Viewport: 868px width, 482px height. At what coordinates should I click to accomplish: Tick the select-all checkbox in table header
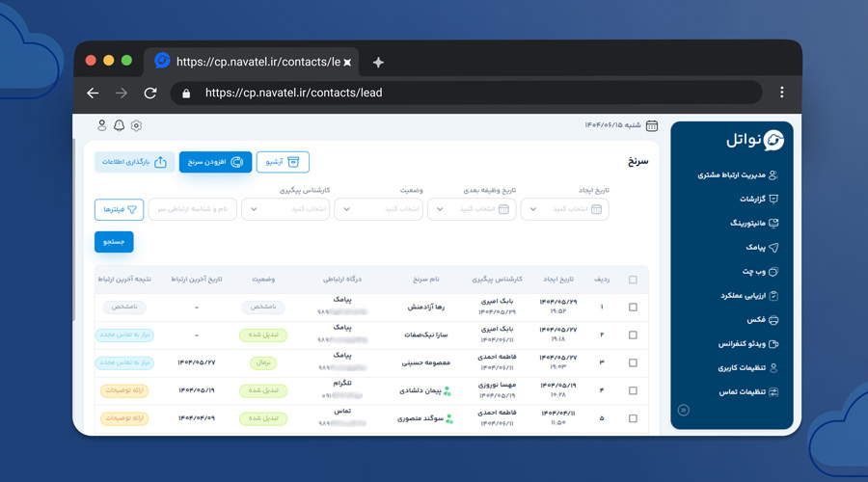(633, 280)
